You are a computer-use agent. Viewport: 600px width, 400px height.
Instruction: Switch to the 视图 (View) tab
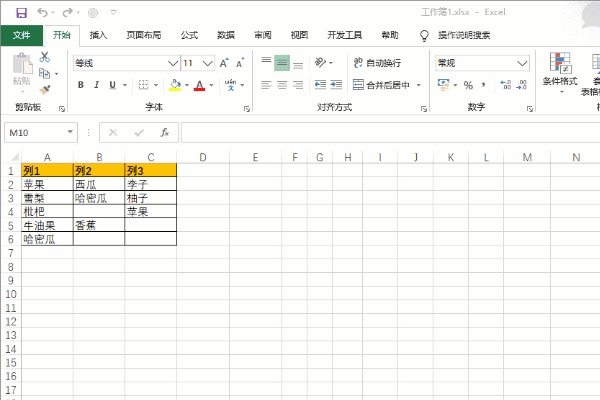click(299, 35)
